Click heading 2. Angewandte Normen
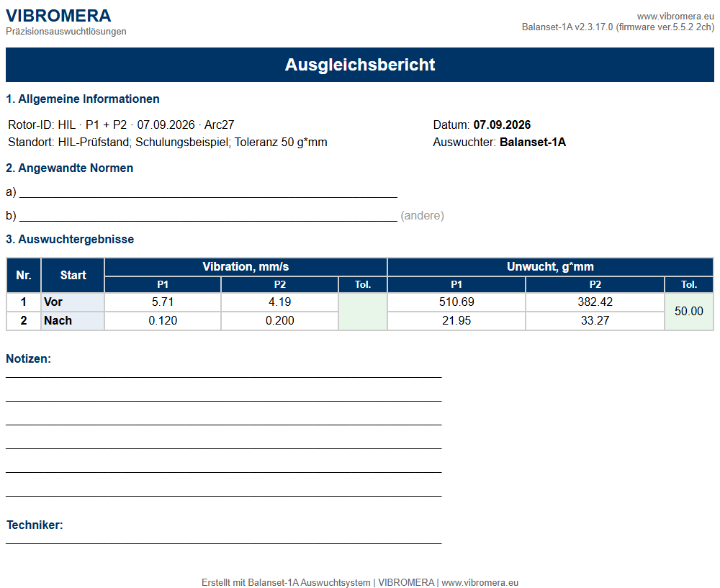 [70, 168]
